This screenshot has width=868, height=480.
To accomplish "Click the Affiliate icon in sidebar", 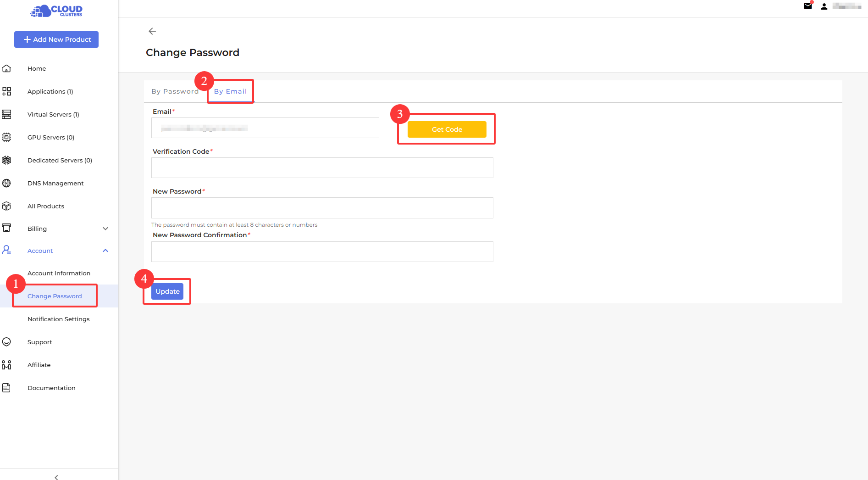I will coord(6,365).
